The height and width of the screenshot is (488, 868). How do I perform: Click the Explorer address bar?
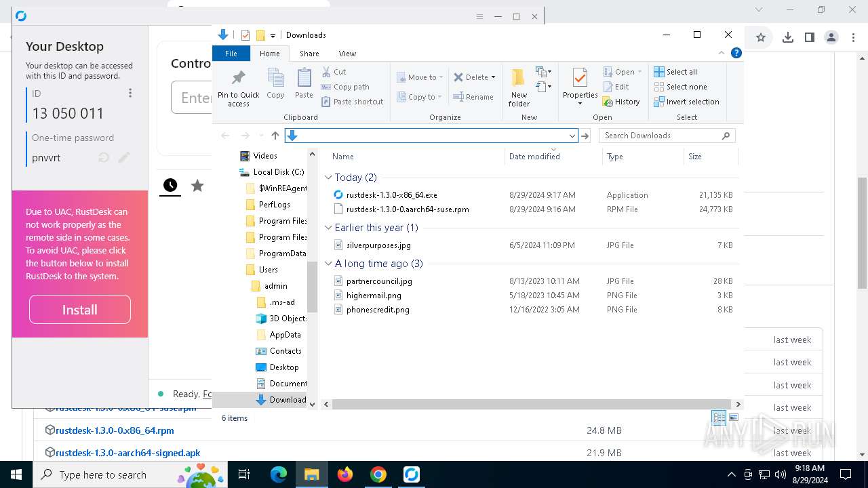[431, 136]
